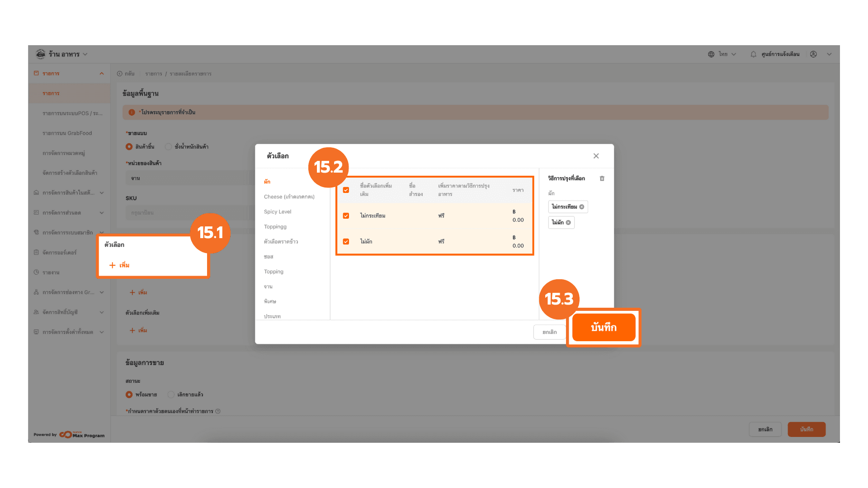Screen dimensions: 868x488
Task: Select the Toppingg option group
Action: pyautogui.click(x=275, y=227)
